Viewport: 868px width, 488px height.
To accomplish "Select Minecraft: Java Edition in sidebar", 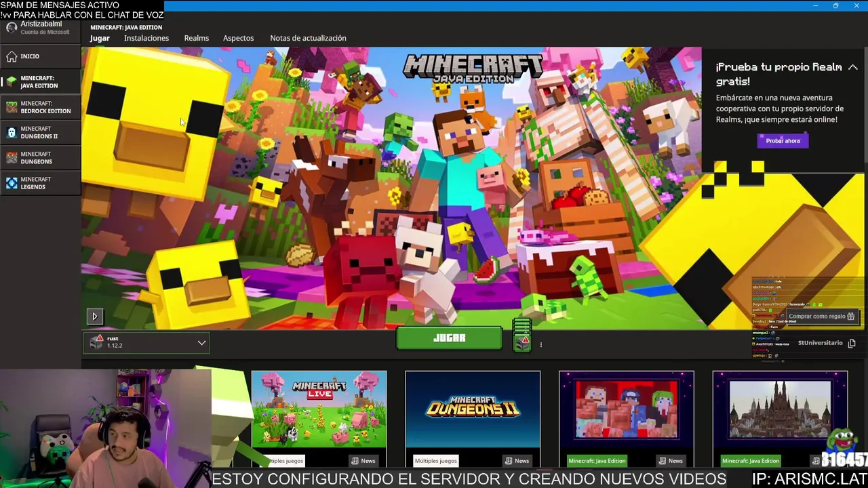I will pos(41,82).
